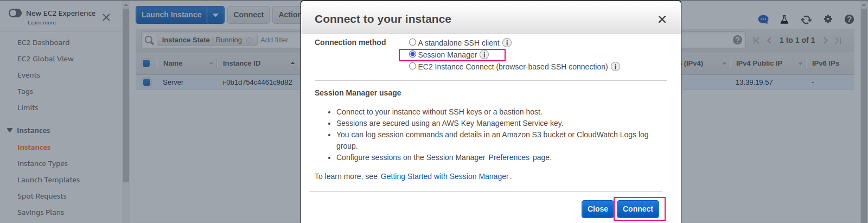Select the standalone SSH client option

click(412, 42)
